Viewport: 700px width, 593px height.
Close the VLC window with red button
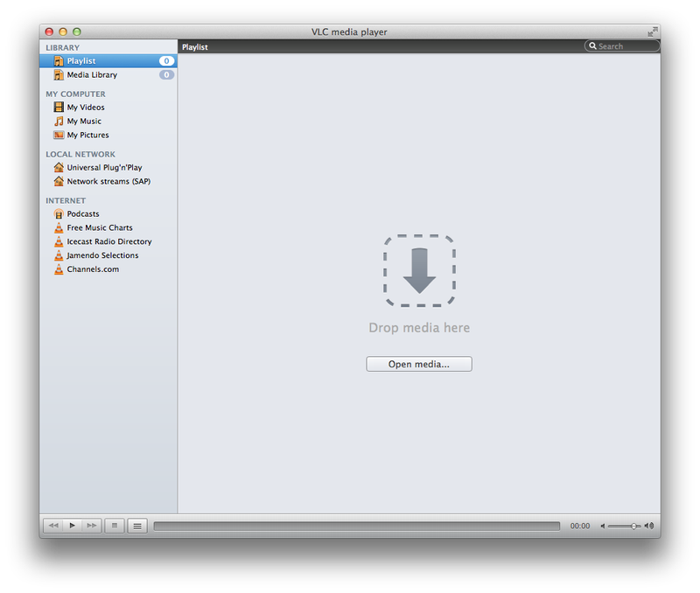tap(49, 31)
